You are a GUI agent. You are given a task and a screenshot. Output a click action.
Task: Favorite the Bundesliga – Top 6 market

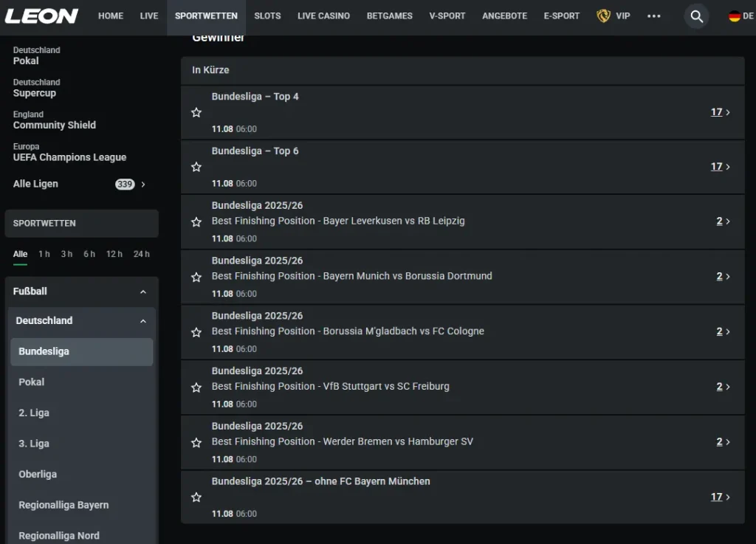click(196, 167)
